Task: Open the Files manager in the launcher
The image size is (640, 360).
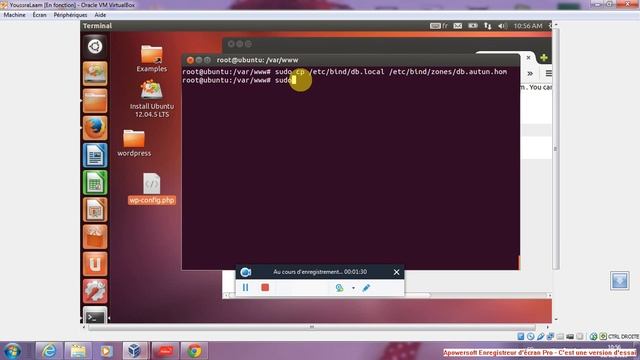Action: [x=95, y=101]
